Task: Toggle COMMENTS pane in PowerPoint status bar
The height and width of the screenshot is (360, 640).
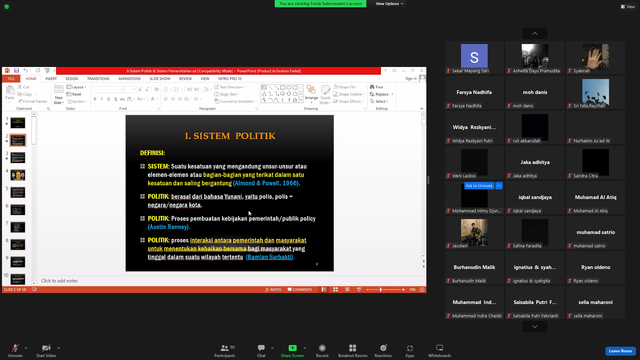Action: coord(300,289)
